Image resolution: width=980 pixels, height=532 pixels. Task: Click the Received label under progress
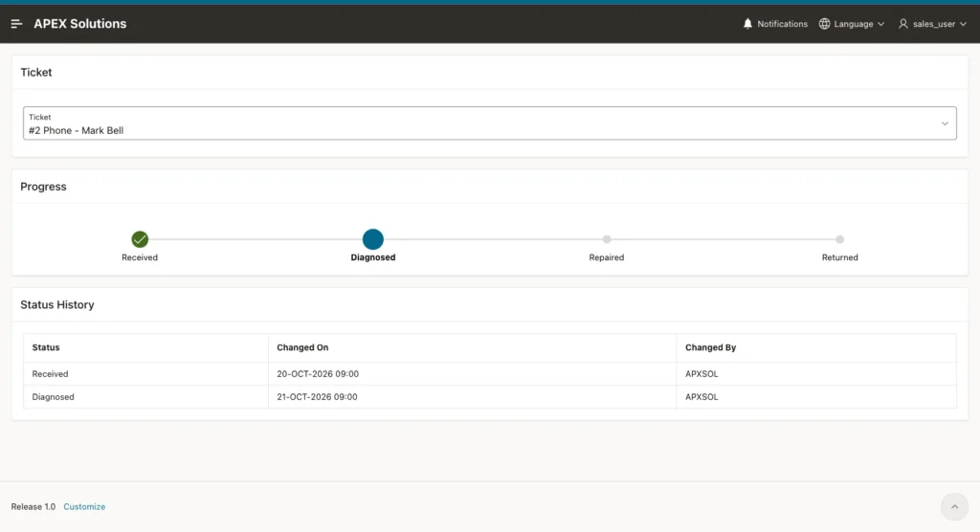[x=140, y=257]
